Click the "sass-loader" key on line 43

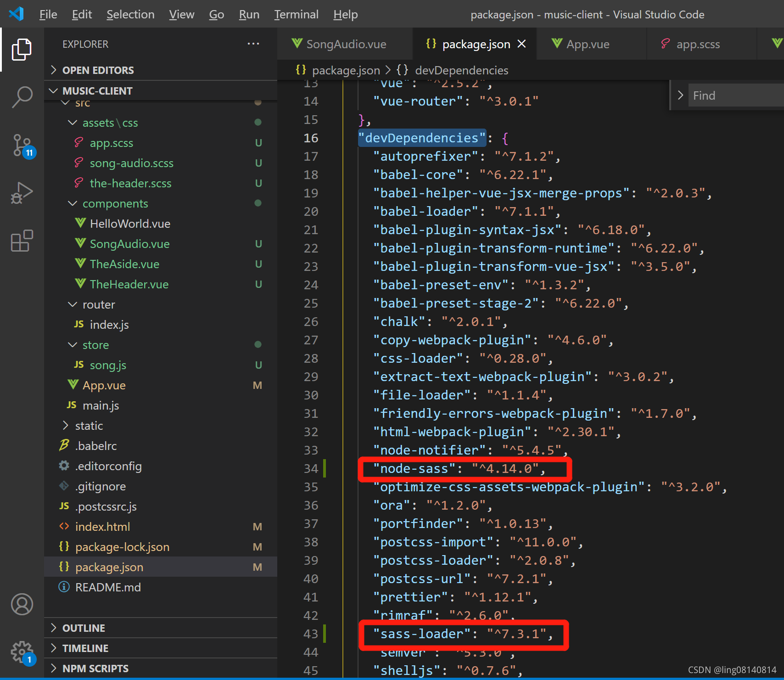pyautogui.click(x=422, y=634)
